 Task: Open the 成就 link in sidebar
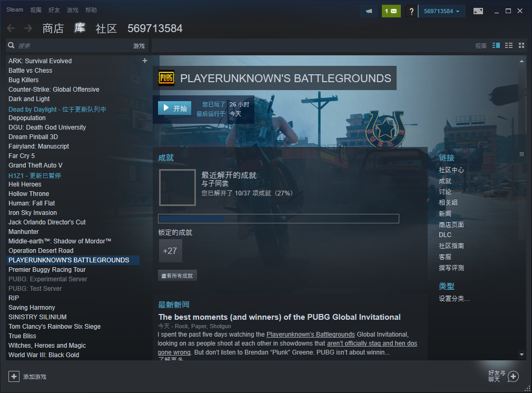pos(445,181)
